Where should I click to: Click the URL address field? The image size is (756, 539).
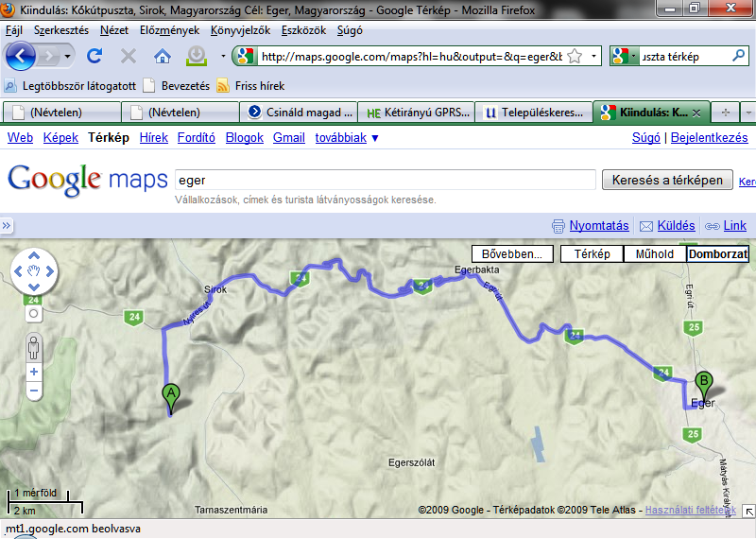click(411, 57)
